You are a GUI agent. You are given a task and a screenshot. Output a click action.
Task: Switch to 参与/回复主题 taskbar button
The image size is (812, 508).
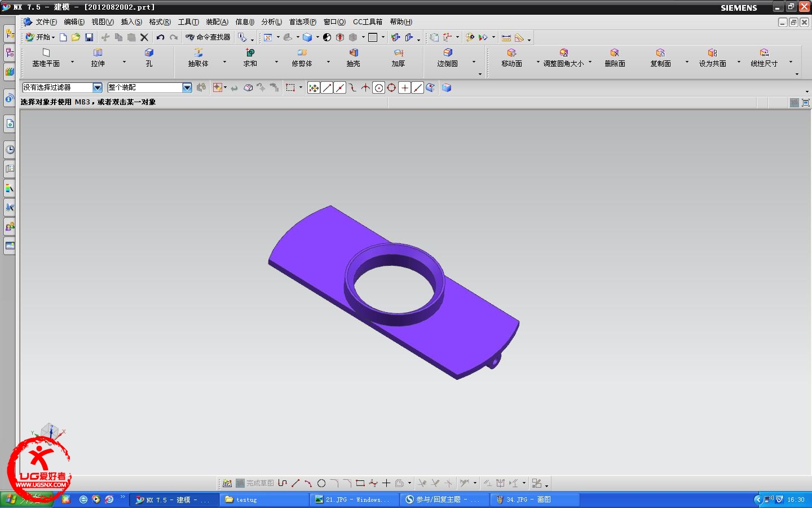click(444, 500)
